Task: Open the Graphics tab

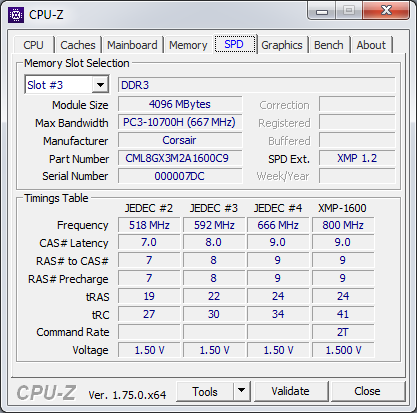Action: click(x=282, y=45)
